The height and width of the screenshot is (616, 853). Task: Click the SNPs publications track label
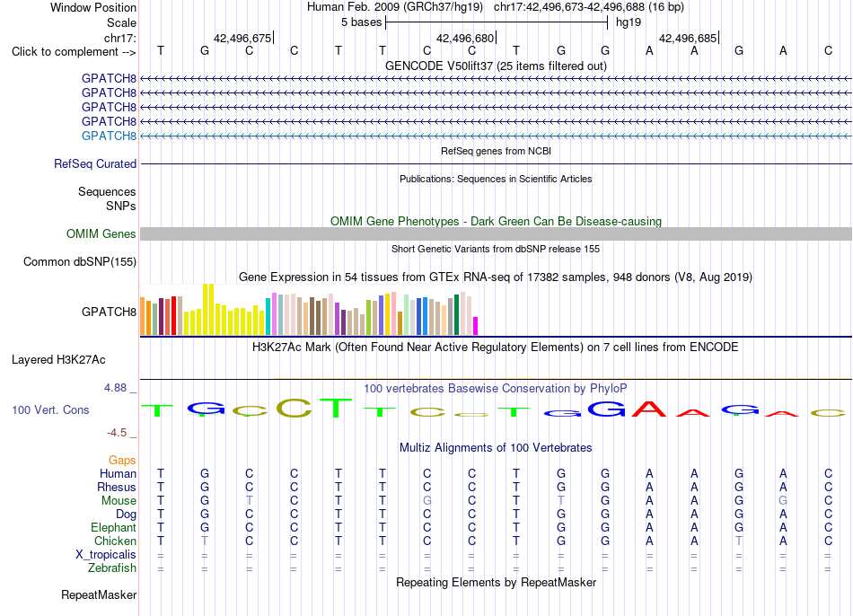click(x=121, y=206)
